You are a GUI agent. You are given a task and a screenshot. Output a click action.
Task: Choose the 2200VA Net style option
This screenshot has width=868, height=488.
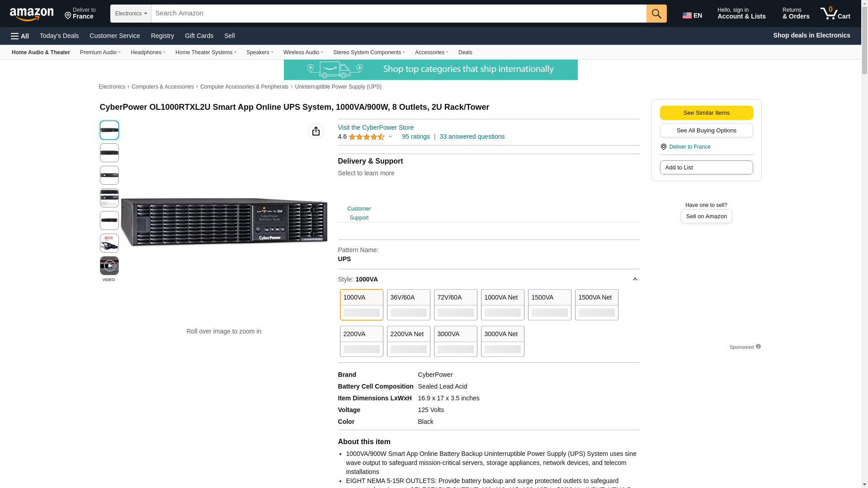point(408,341)
